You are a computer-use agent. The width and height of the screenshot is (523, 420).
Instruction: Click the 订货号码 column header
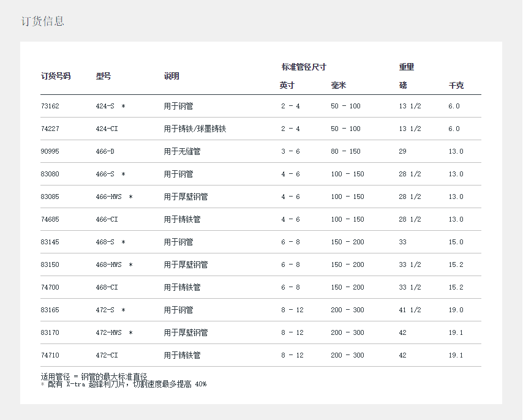[56, 77]
